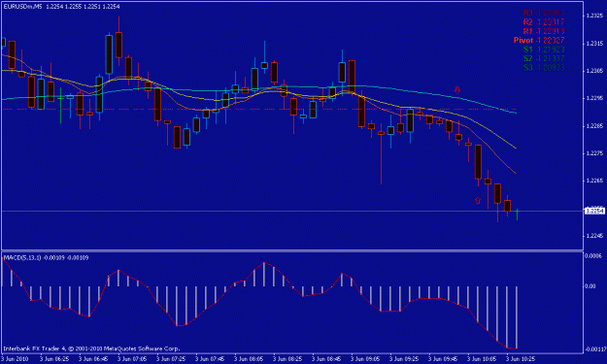This screenshot has width=607, height=364.
Task: Click the R1 resistance level label
Action: pyautogui.click(x=544, y=31)
